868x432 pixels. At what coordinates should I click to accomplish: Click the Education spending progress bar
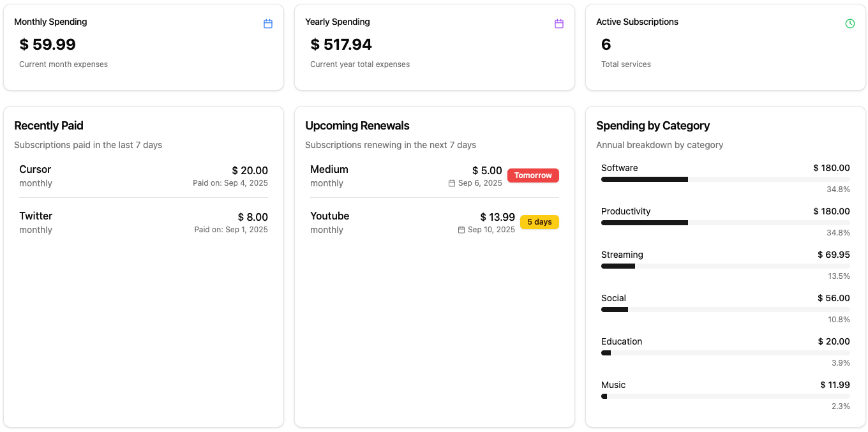coord(726,353)
